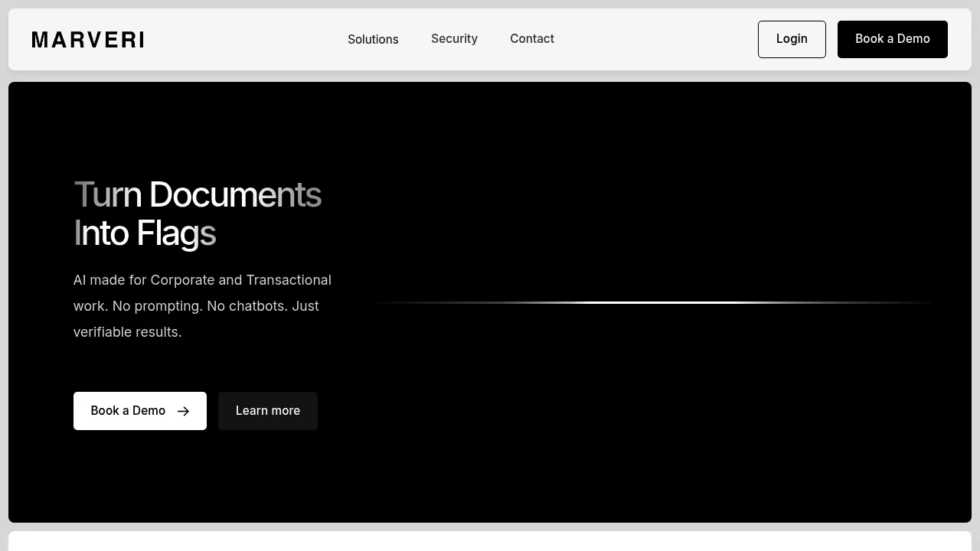The height and width of the screenshot is (551, 980).
Task: Open the Solutions menu item
Action: [x=373, y=39]
